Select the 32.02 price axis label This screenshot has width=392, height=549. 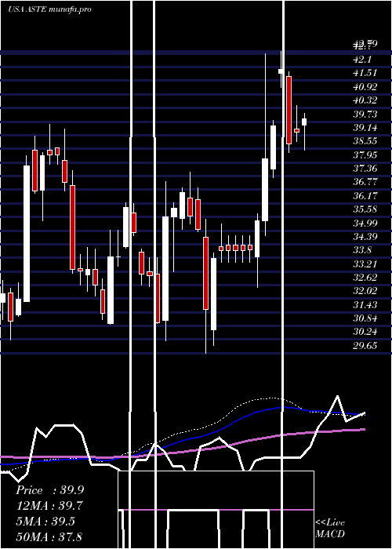[365, 291]
